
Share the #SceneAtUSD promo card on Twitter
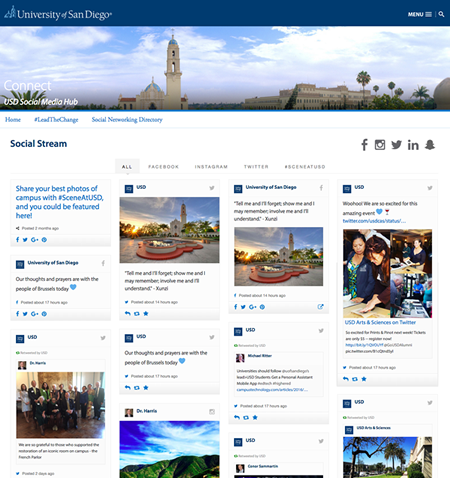tap(25, 240)
